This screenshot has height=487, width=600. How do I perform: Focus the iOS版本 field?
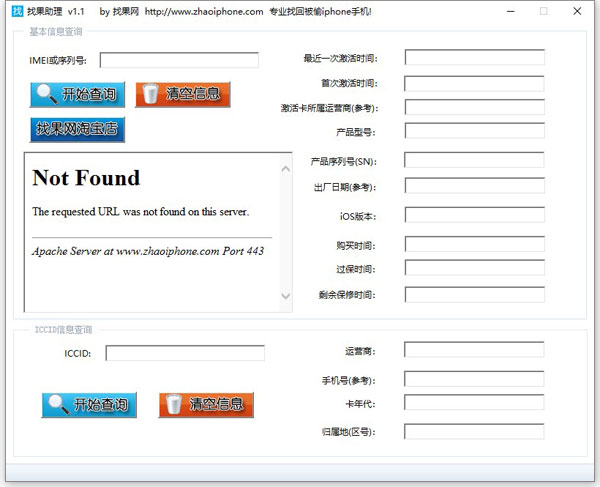(474, 215)
